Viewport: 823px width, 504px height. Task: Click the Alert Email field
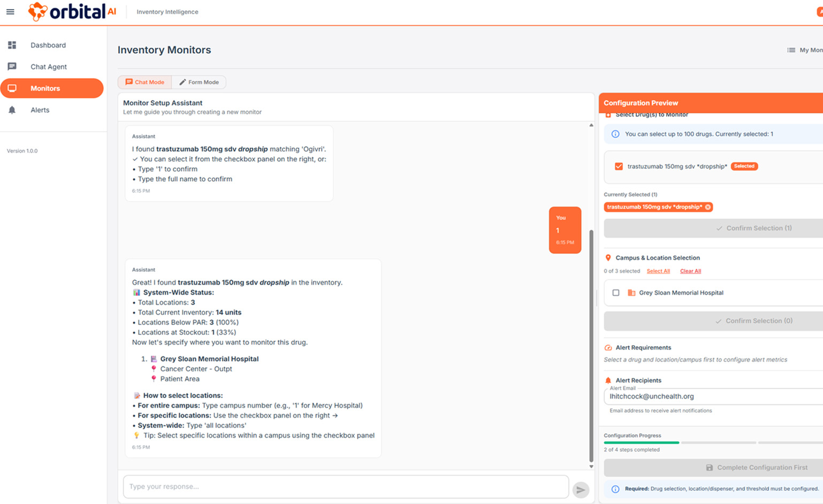point(713,396)
